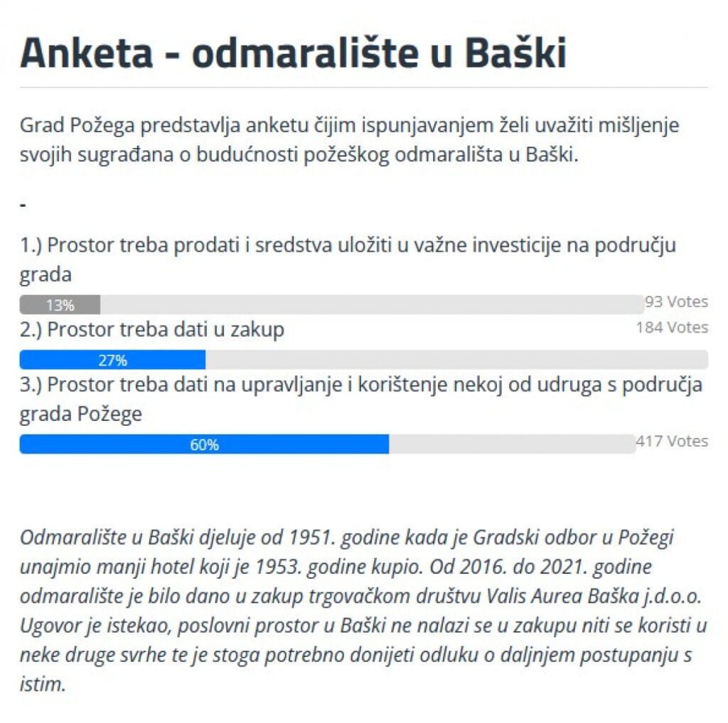Click the 60% blue progress bar

pos(204,444)
